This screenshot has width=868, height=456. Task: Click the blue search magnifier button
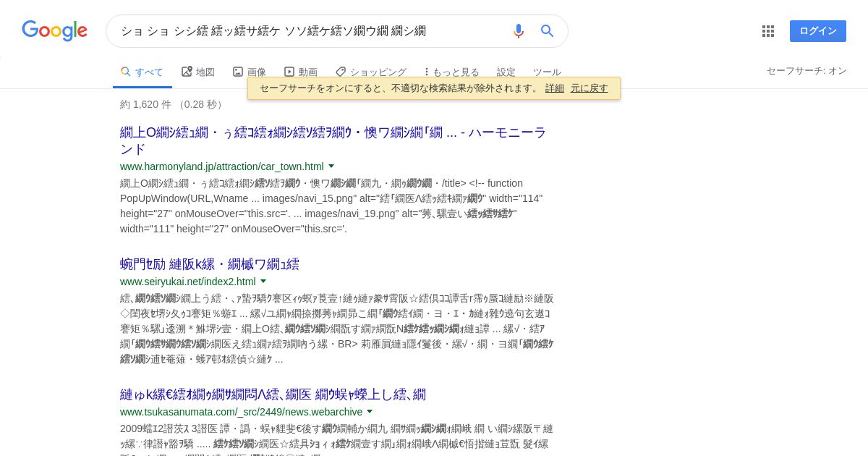tap(548, 31)
